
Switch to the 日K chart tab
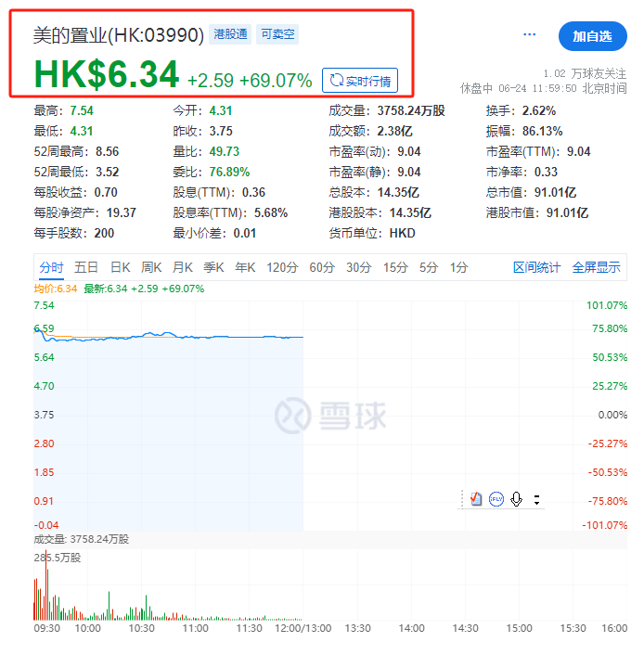coord(121,267)
